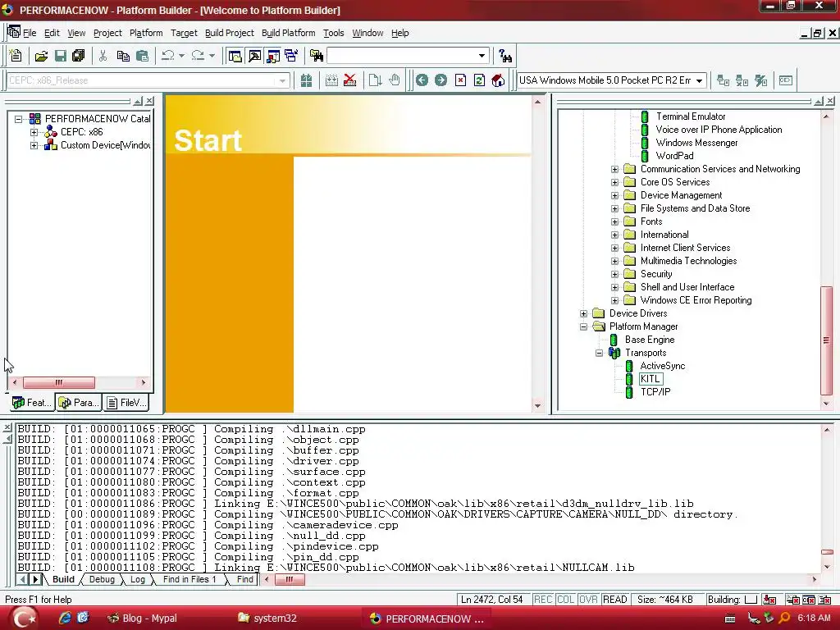Image resolution: width=840 pixels, height=630 pixels.
Task: Click the Cut scissors icon
Action: click(103, 56)
